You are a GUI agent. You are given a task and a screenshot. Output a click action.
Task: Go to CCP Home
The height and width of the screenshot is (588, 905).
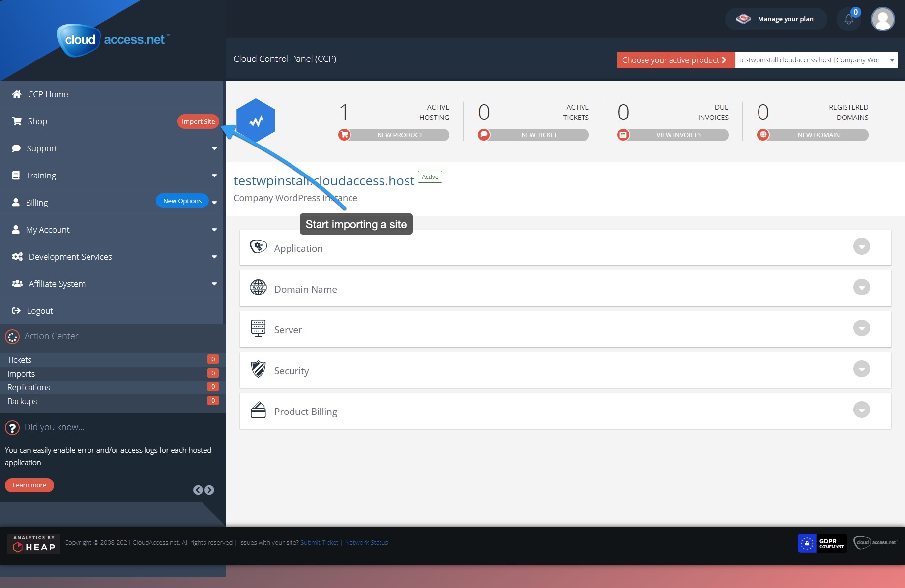pyautogui.click(x=112, y=94)
